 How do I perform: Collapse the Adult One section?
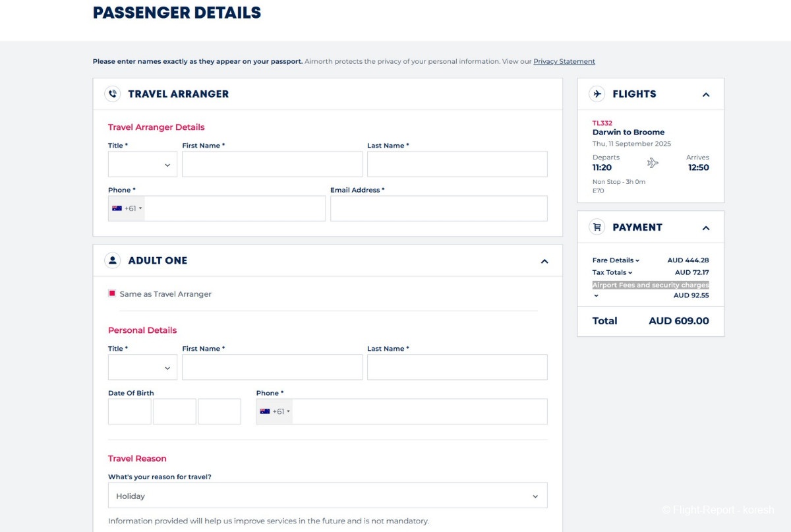pos(544,261)
